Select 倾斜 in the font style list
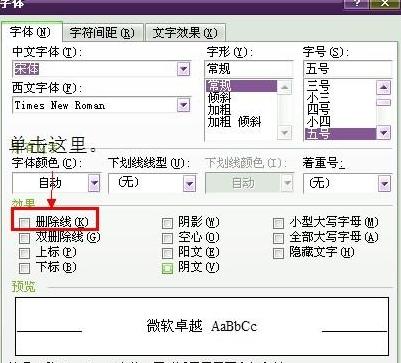 coord(242,98)
